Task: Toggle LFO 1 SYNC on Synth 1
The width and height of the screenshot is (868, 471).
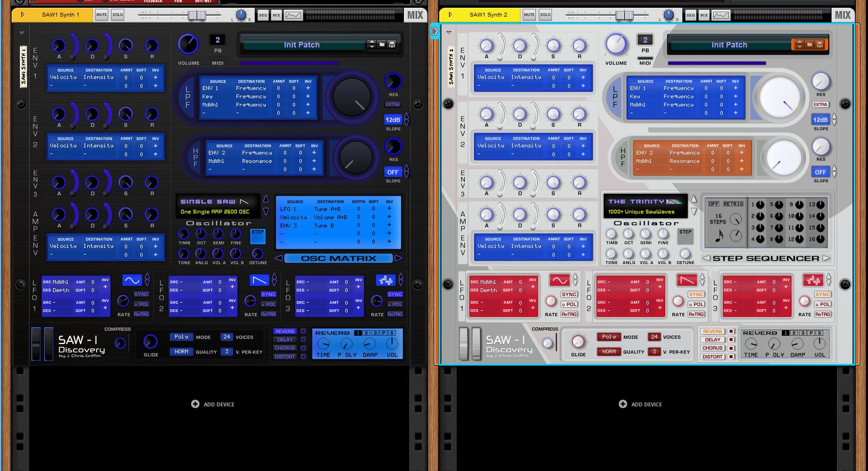Action: click(141, 294)
